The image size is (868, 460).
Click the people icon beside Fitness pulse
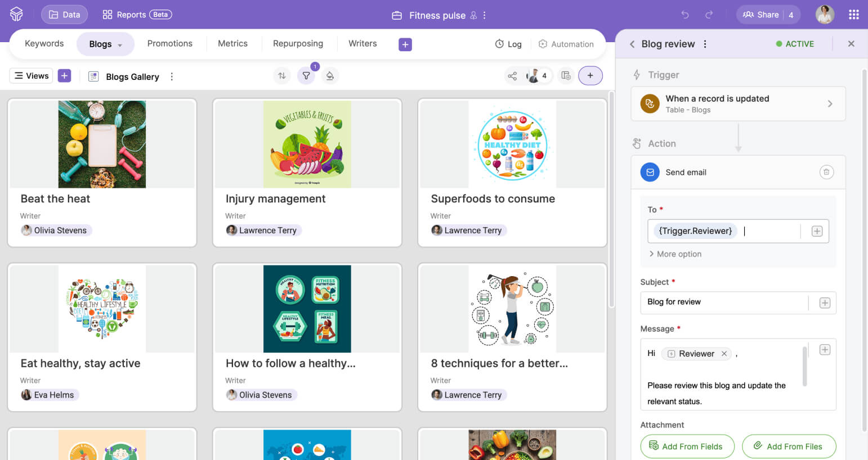click(473, 15)
